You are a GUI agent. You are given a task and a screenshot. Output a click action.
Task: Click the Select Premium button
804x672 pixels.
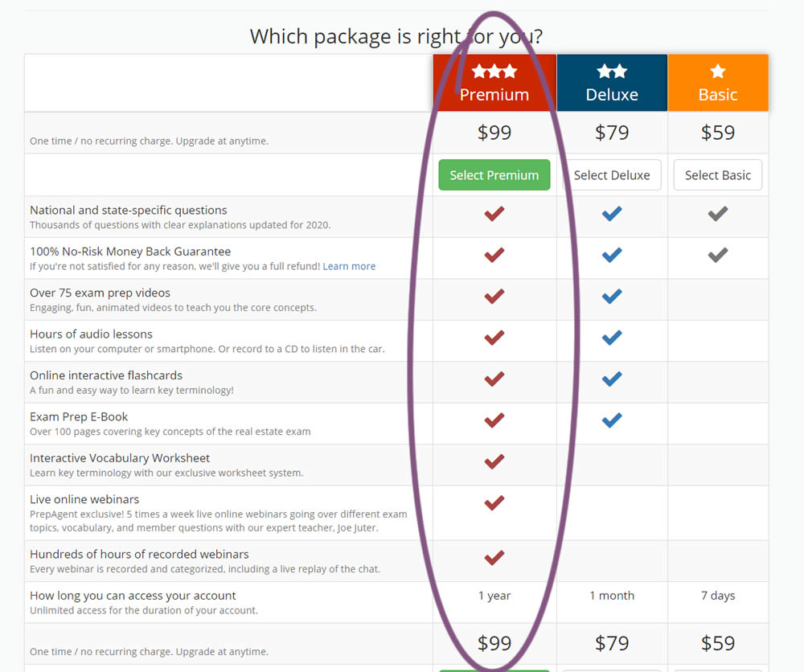pyautogui.click(x=494, y=175)
